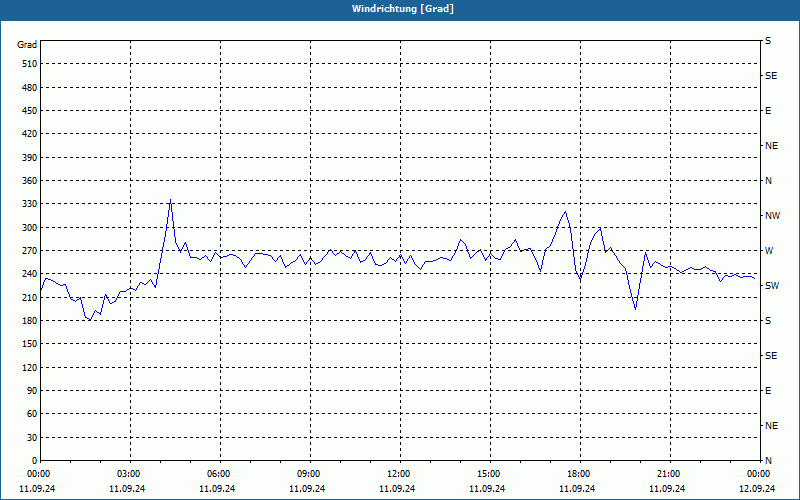The height and width of the screenshot is (500, 800).
Task: Select the 06:00 time label
Action: [220, 474]
